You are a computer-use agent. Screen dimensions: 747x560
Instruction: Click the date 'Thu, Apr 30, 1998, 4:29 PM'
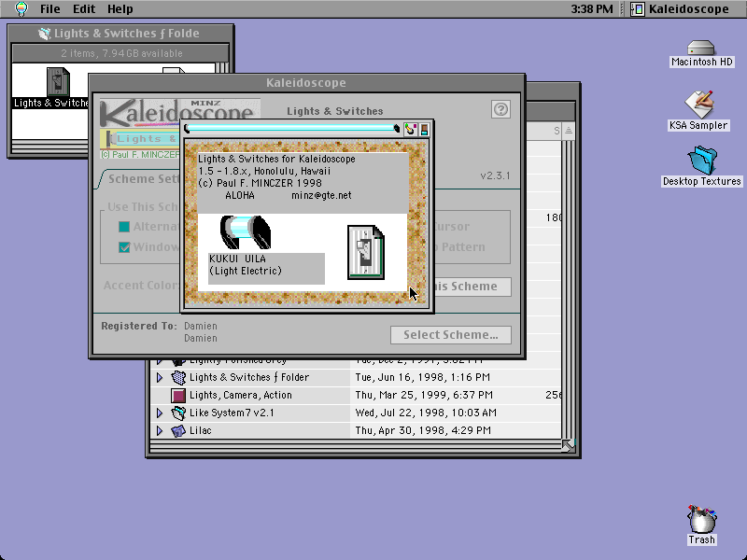coord(423,431)
